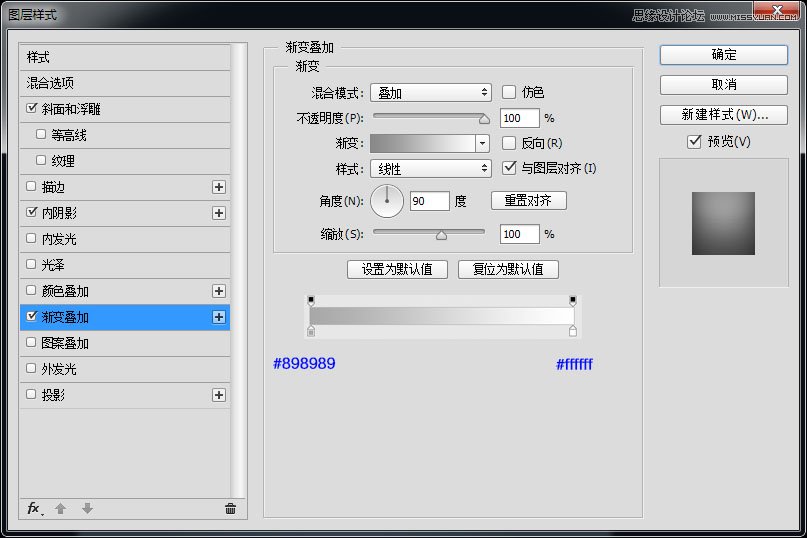The height and width of the screenshot is (538, 807).
Task: Click the angle dial control
Action: [x=387, y=201]
